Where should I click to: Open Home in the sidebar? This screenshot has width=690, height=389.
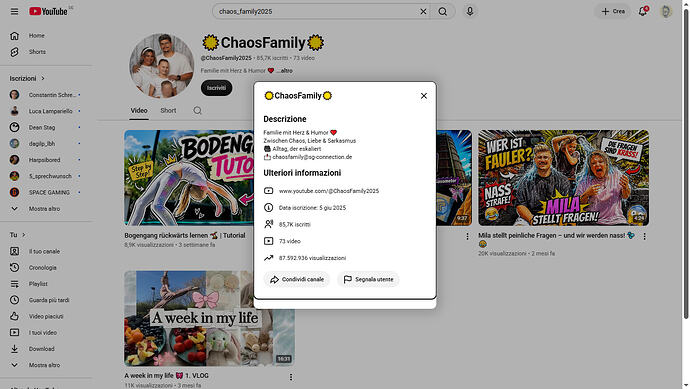46,36
